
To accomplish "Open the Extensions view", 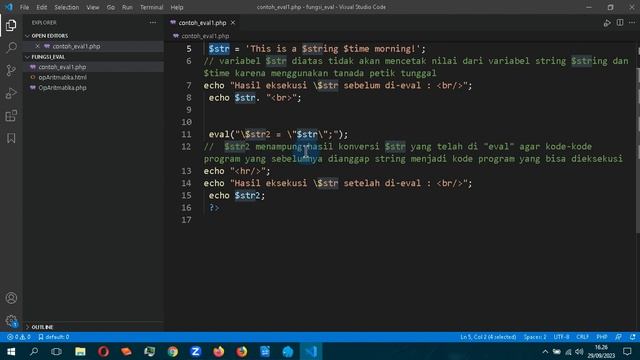I will click(11, 116).
